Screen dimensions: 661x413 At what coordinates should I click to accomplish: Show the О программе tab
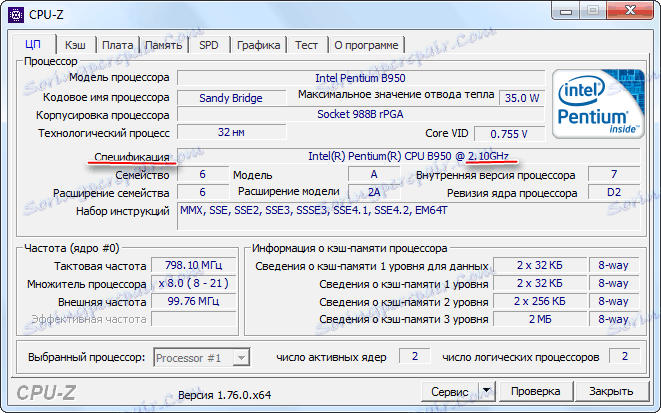tap(366, 45)
